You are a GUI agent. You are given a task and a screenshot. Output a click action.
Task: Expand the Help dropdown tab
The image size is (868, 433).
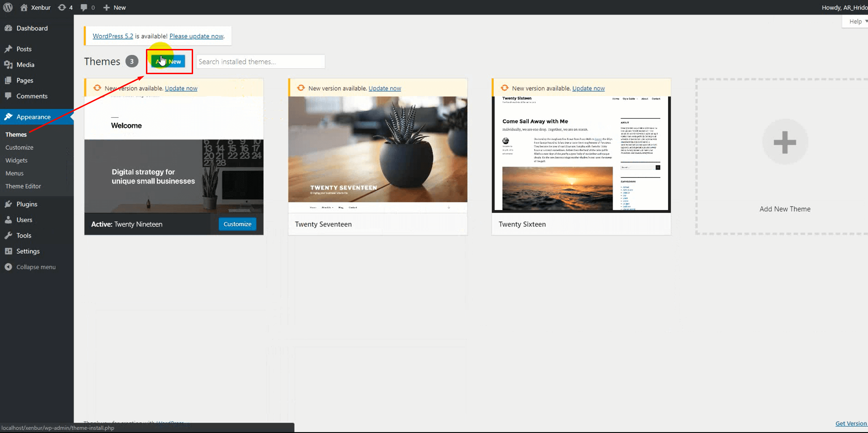click(x=856, y=22)
